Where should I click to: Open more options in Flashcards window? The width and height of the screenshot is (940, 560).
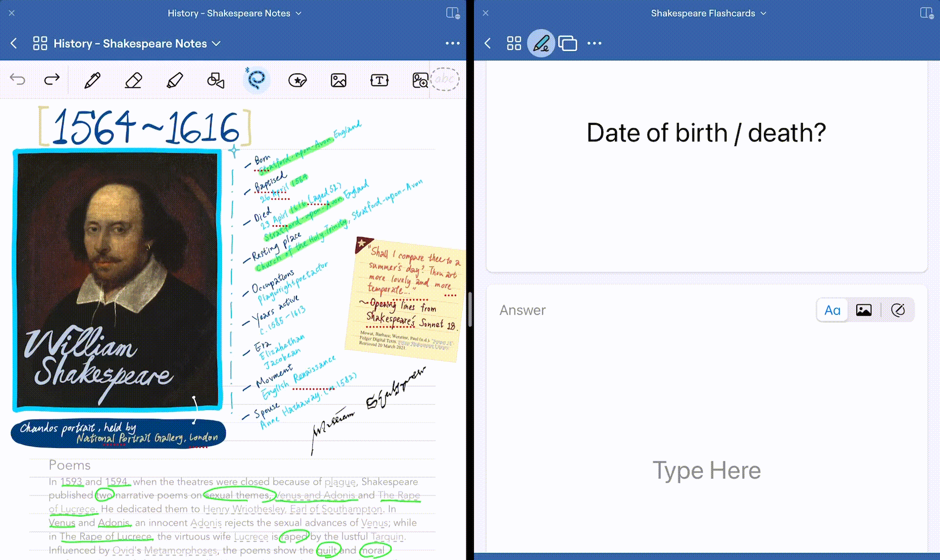point(594,44)
